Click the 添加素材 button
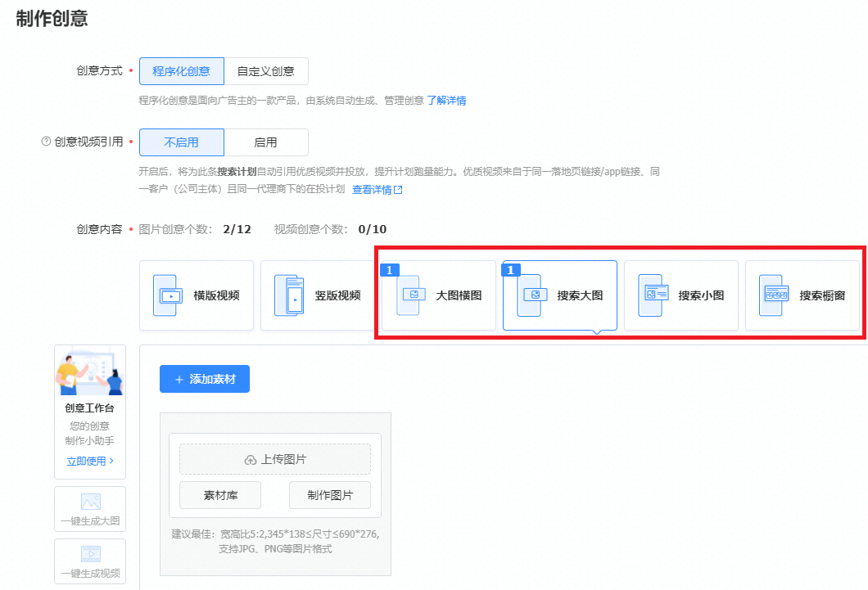The image size is (868, 590). [x=204, y=379]
